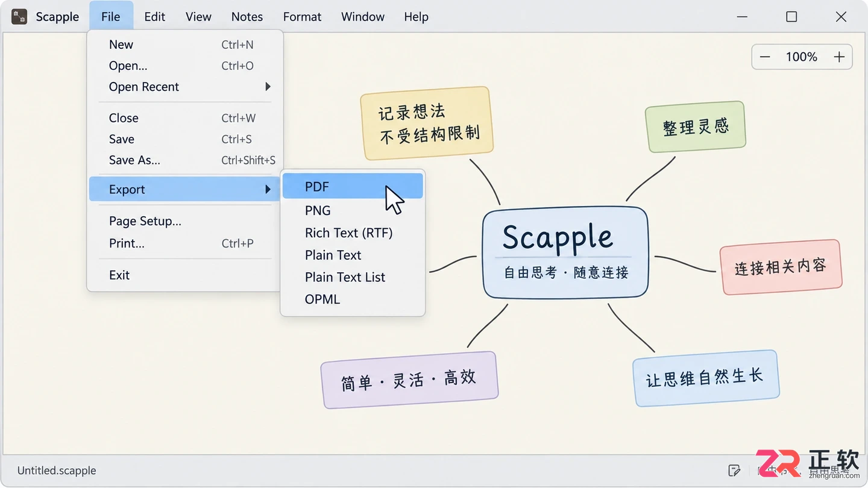Viewport: 868px width, 488px height.
Task: Open the View menu
Action: pos(198,17)
